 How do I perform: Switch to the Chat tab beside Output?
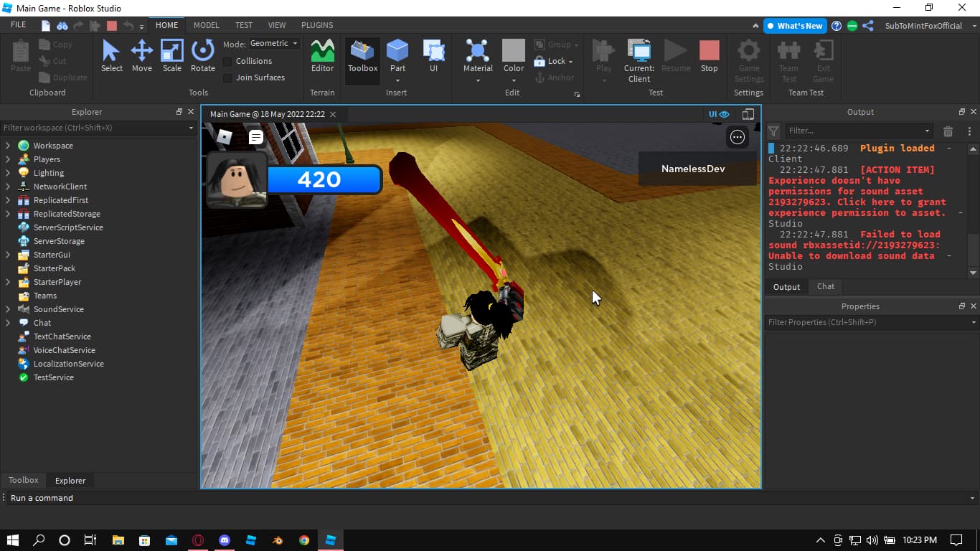coord(826,286)
